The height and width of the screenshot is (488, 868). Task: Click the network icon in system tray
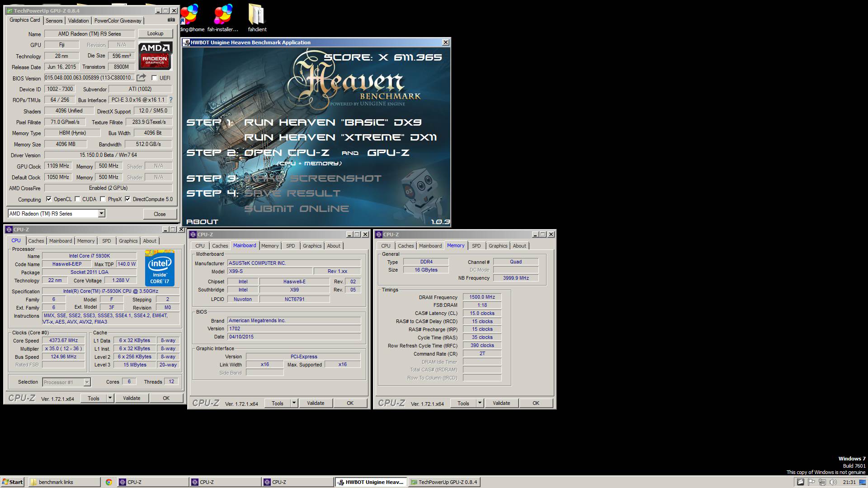click(x=823, y=482)
